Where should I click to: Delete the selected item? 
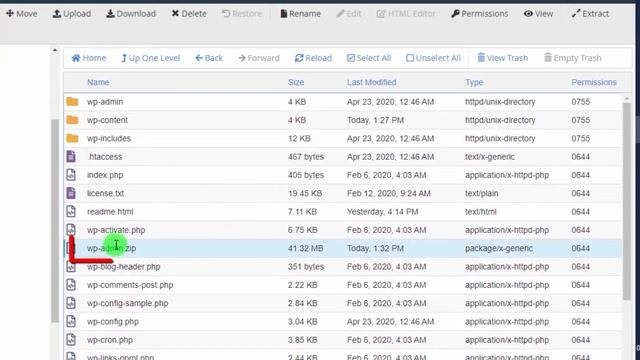point(189,14)
